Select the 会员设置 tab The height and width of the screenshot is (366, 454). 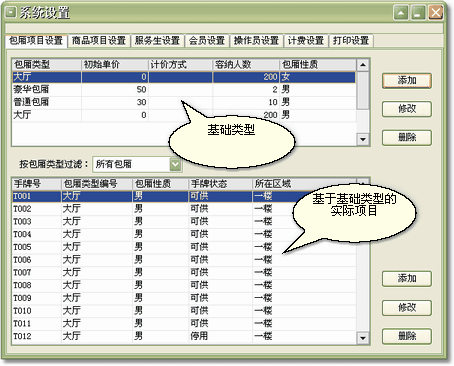(x=207, y=41)
